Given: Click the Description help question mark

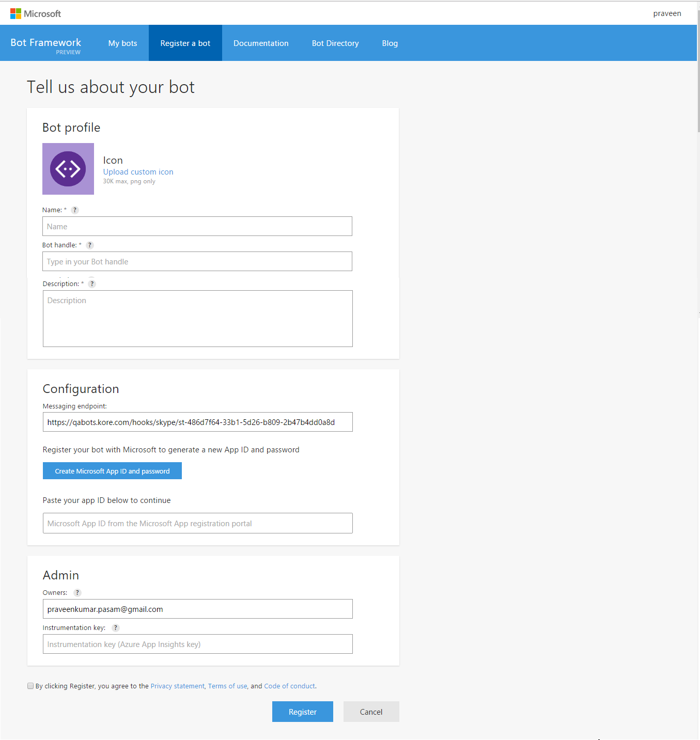Looking at the screenshot, I should (x=92, y=284).
